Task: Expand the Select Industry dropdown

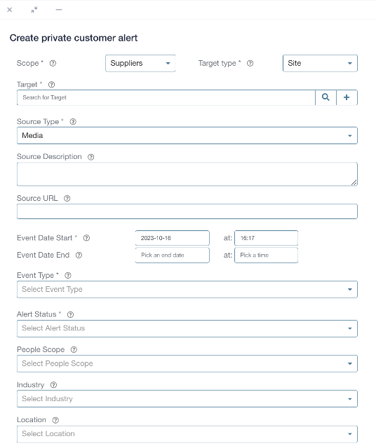Action: point(187,399)
